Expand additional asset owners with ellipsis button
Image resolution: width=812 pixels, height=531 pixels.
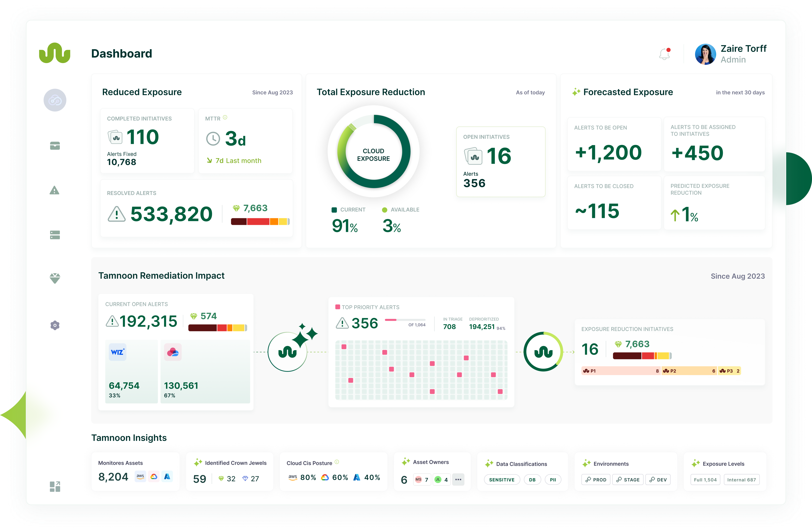[x=459, y=479]
